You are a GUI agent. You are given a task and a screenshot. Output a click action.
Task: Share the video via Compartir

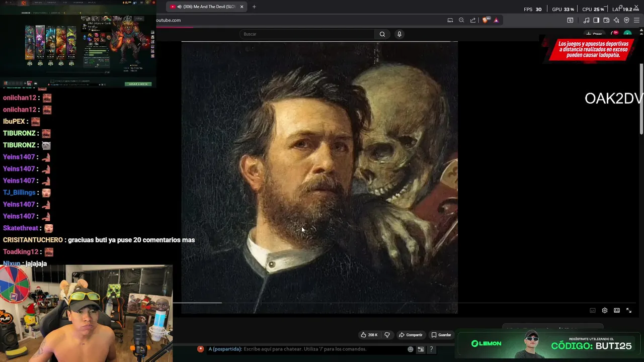tap(411, 335)
